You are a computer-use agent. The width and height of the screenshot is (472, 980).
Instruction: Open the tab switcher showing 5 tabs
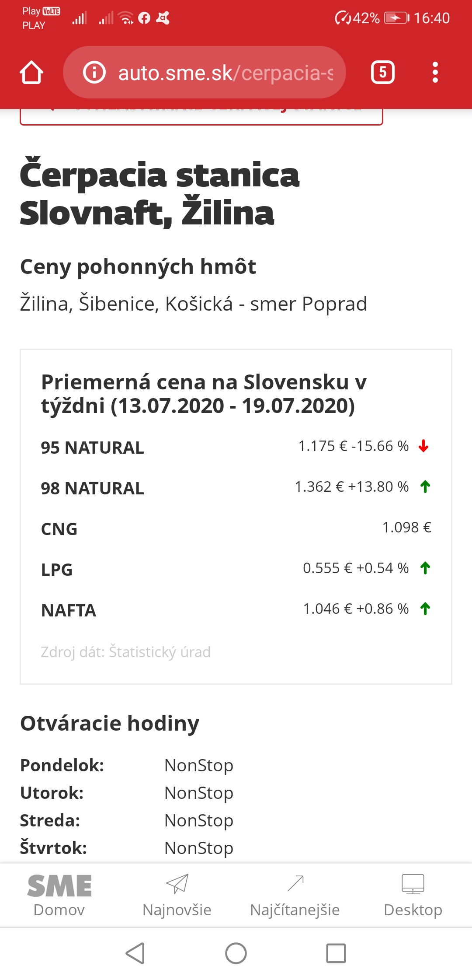382,73
